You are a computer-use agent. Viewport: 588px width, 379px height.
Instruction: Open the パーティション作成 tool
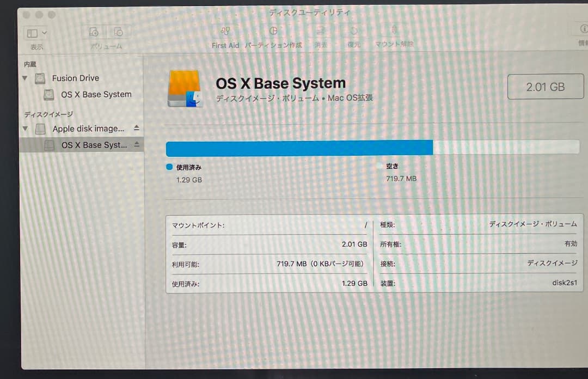pos(273,32)
